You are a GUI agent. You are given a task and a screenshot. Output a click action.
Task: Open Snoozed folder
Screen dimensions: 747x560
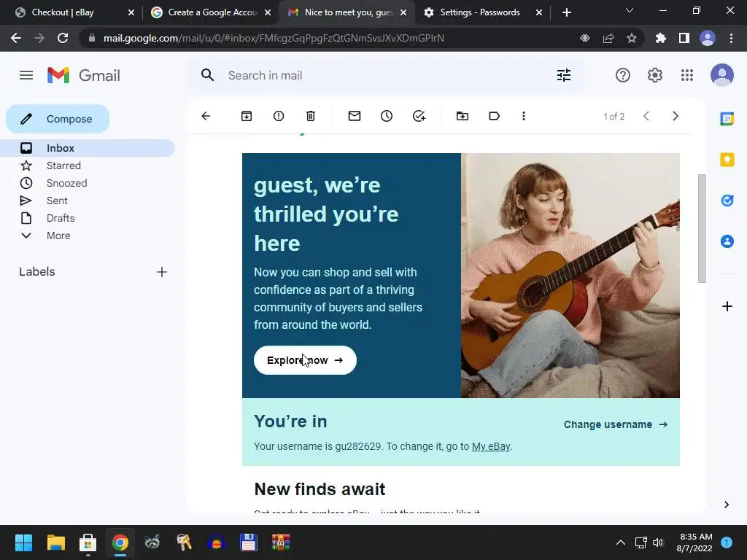tap(88, 183)
